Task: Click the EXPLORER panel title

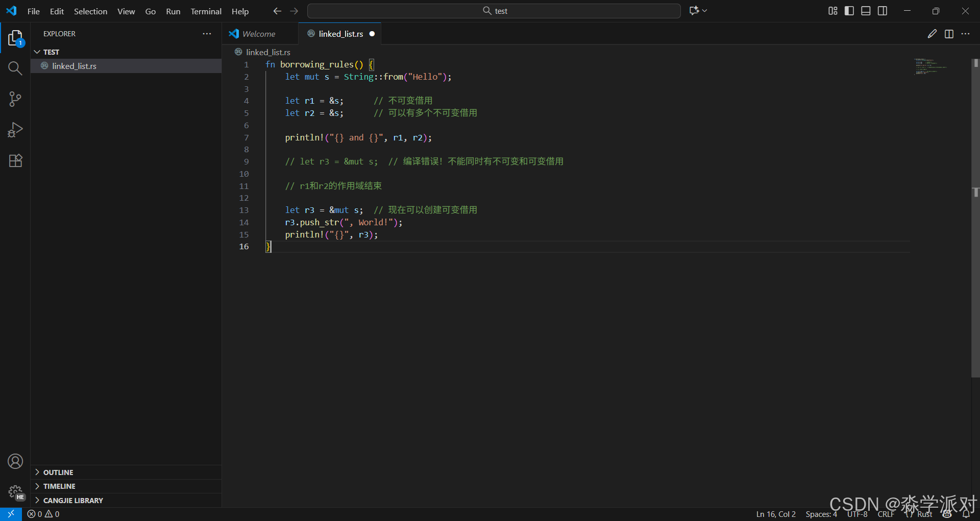Action: tap(59, 34)
